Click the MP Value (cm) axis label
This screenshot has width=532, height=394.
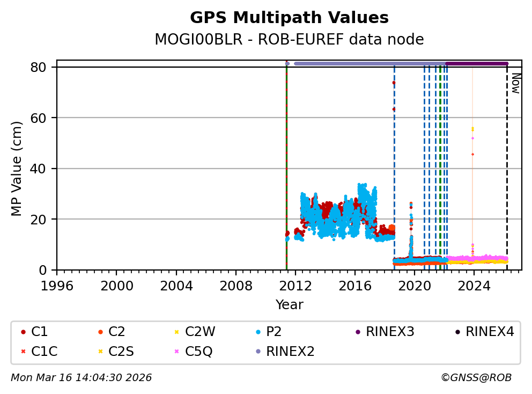tap(17, 169)
